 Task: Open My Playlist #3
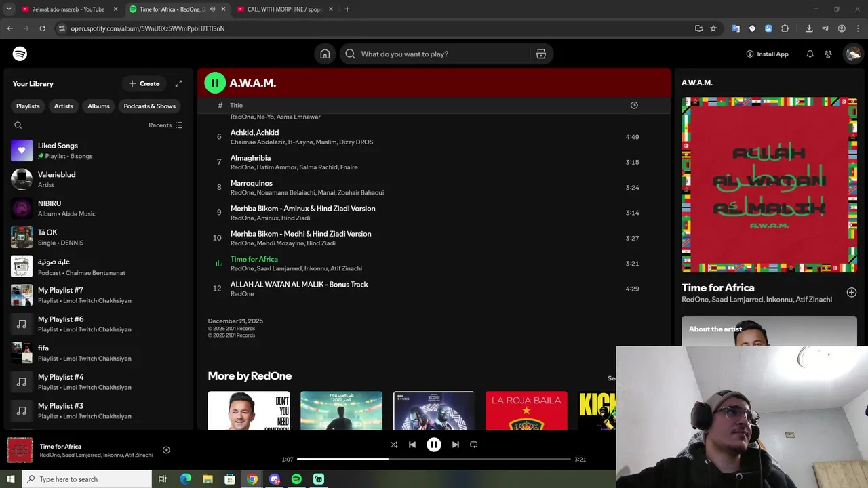pos(98,411)
